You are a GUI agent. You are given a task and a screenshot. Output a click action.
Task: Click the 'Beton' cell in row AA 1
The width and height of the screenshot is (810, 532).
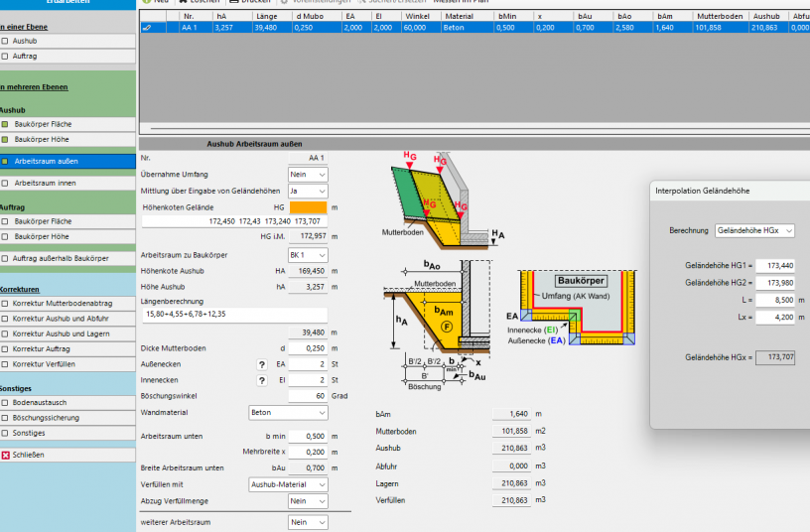(x=468, y=28)
